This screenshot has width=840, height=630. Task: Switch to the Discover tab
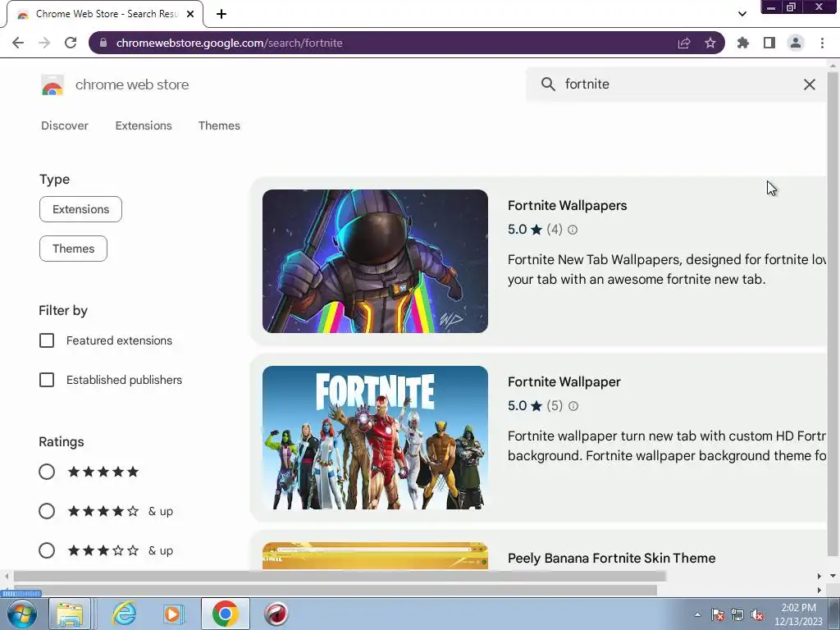[x=65, y=126]
